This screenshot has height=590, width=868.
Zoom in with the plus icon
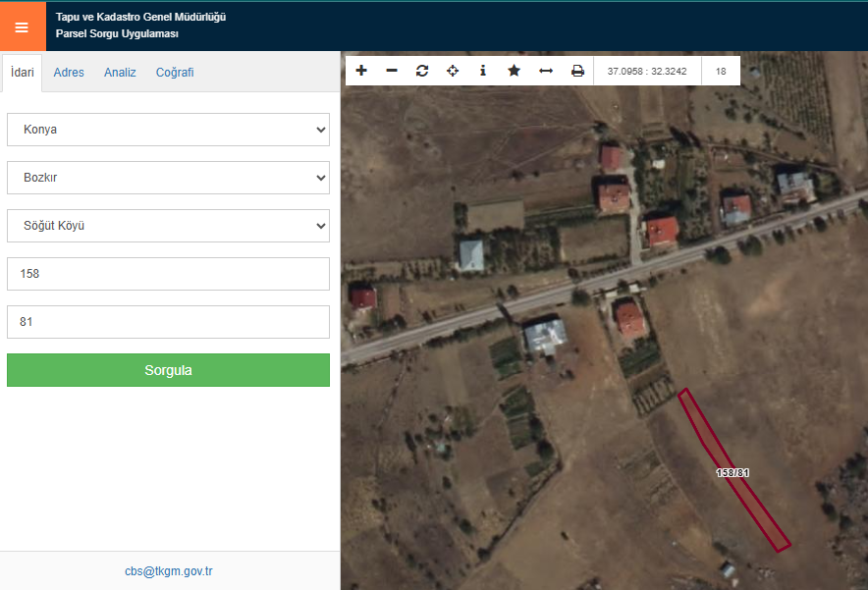[361, 71]
